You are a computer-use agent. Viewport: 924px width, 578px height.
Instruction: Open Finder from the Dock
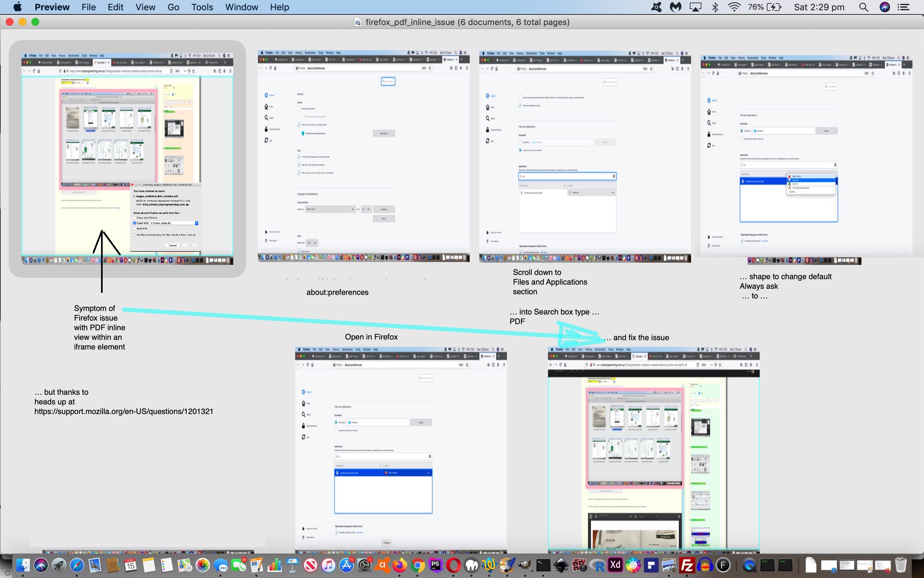23,565
